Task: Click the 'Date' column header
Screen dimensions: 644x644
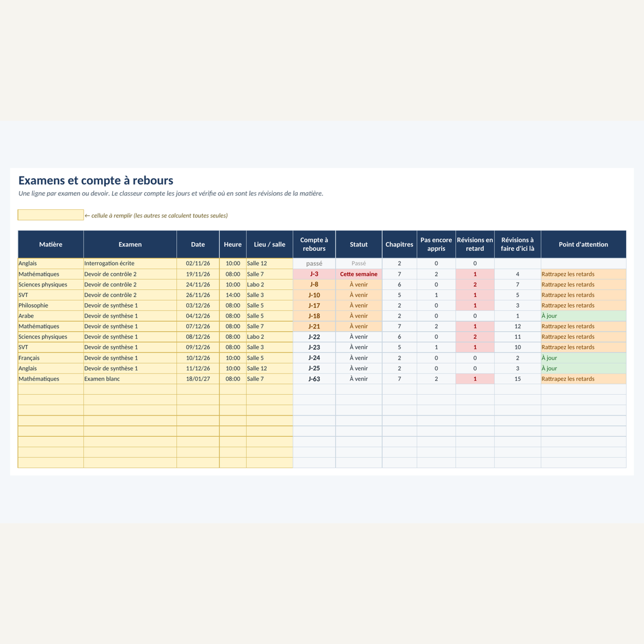Action: coord(198,244)
